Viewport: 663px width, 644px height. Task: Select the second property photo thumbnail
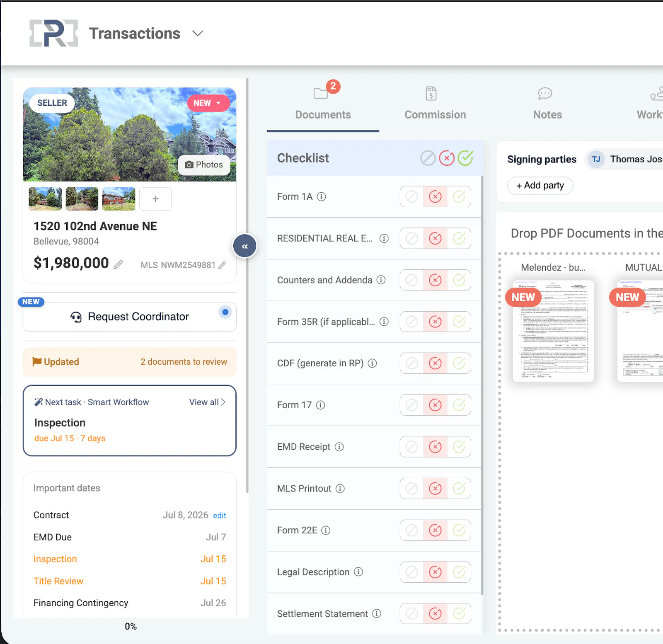click(82, 199)
